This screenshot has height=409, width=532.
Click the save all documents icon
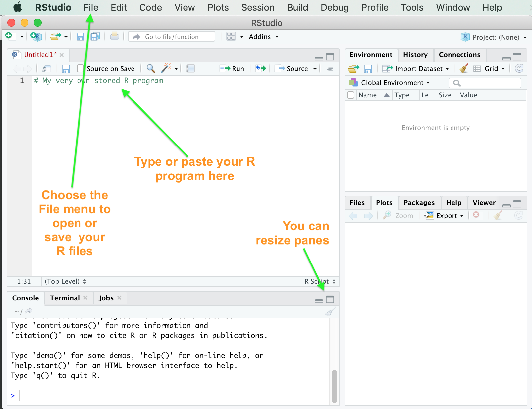[x=95, y=36]
